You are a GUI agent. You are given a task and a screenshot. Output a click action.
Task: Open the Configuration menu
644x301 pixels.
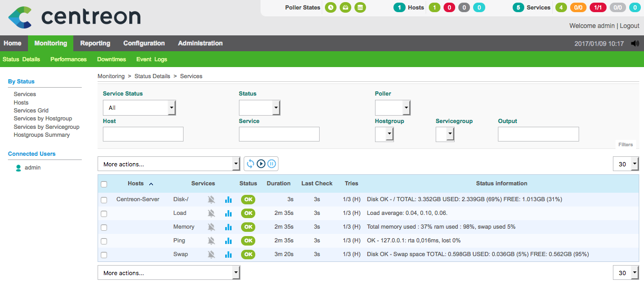coord(144,43)
